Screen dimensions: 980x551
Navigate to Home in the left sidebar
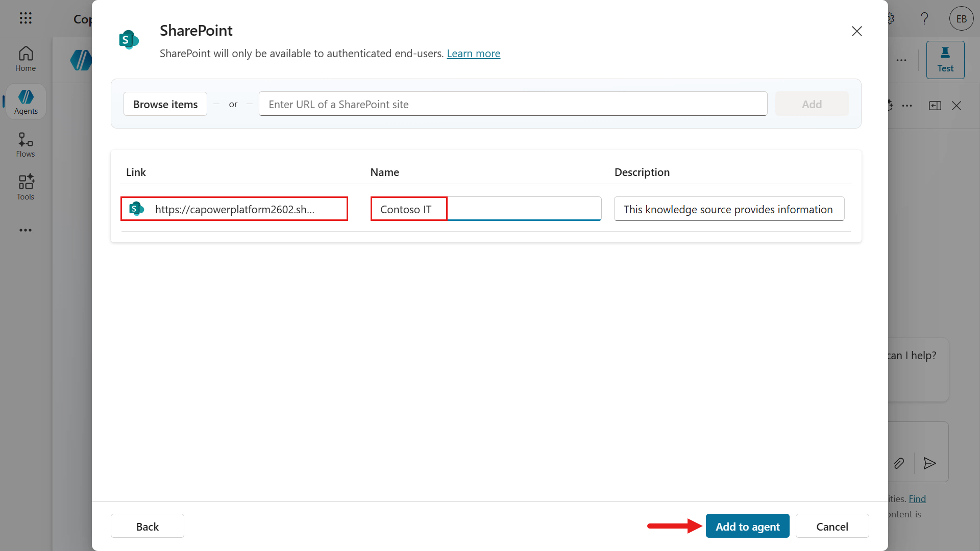click(x=25, y=59)
